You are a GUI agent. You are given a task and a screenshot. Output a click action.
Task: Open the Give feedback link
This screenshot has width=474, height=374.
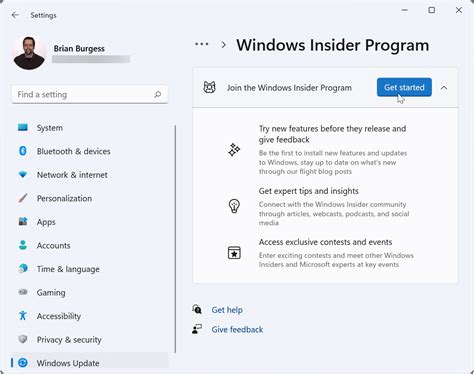pyautogui.click(x=237, y=329)
